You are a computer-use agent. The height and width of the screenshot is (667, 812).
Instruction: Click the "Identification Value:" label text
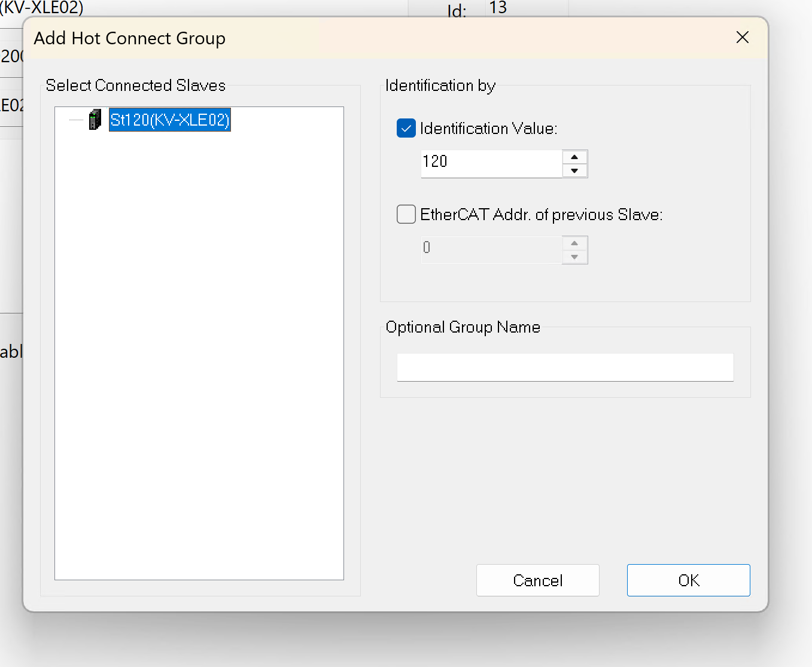[488, 129]
